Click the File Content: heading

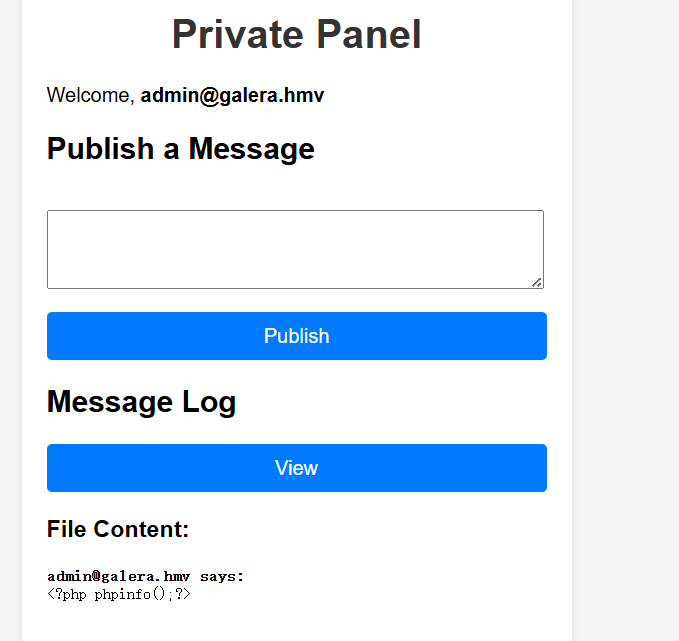tap(118, 529)
